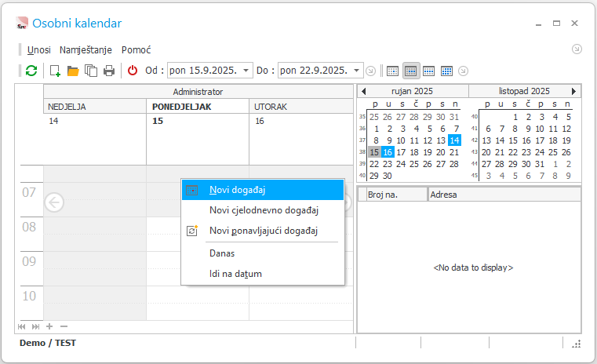Select 15 in rujan 2025 mini calendar
The image size is (597, 364).
(374, 152)
